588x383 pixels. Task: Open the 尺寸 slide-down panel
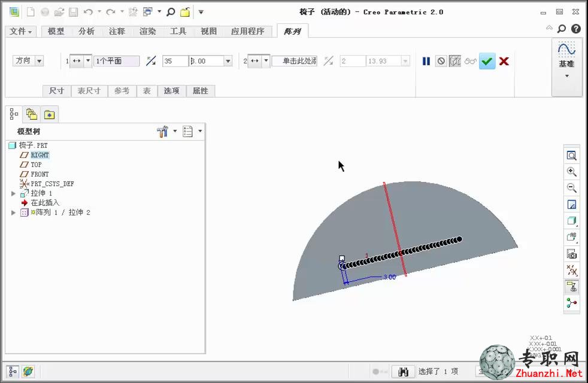(x=57, y=91)
